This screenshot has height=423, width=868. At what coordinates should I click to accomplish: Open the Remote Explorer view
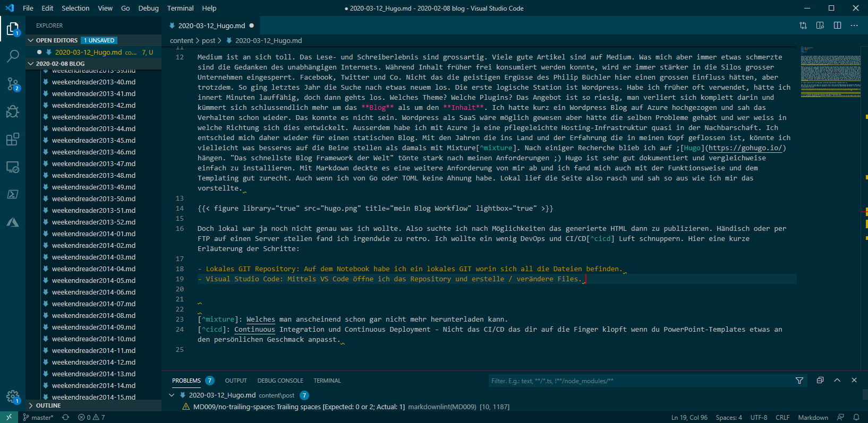pyautogui.click(x=13, y=167)
